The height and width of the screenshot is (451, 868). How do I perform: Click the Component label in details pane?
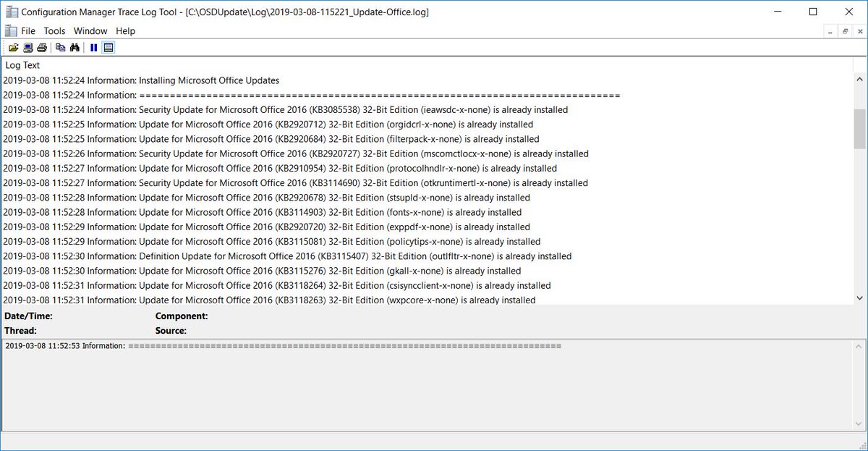click(182, 316)
